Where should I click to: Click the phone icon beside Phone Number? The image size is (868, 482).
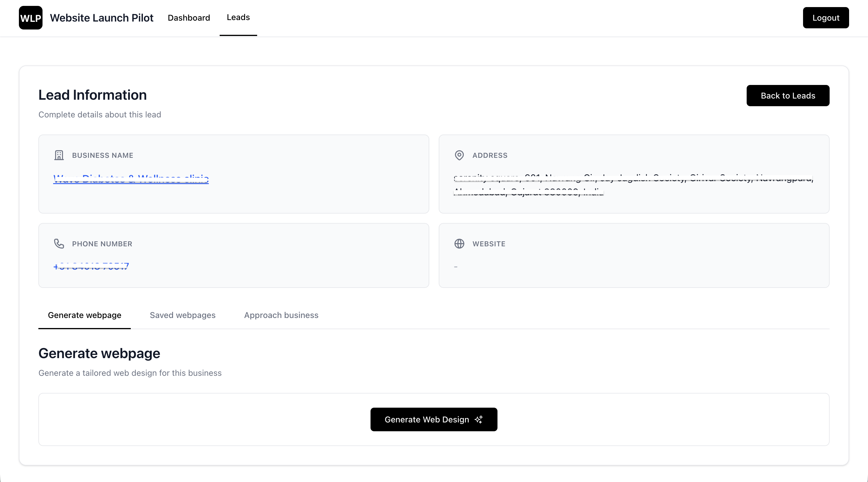point(59,244)
